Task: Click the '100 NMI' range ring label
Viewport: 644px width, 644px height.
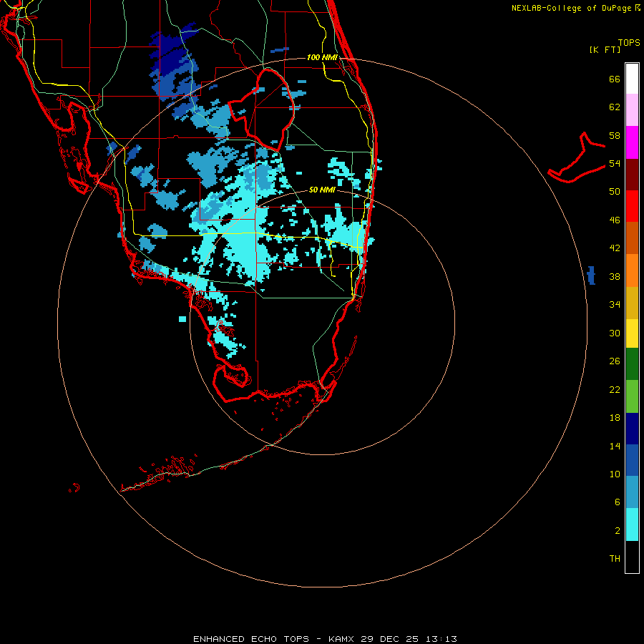Action: point(322,57)
